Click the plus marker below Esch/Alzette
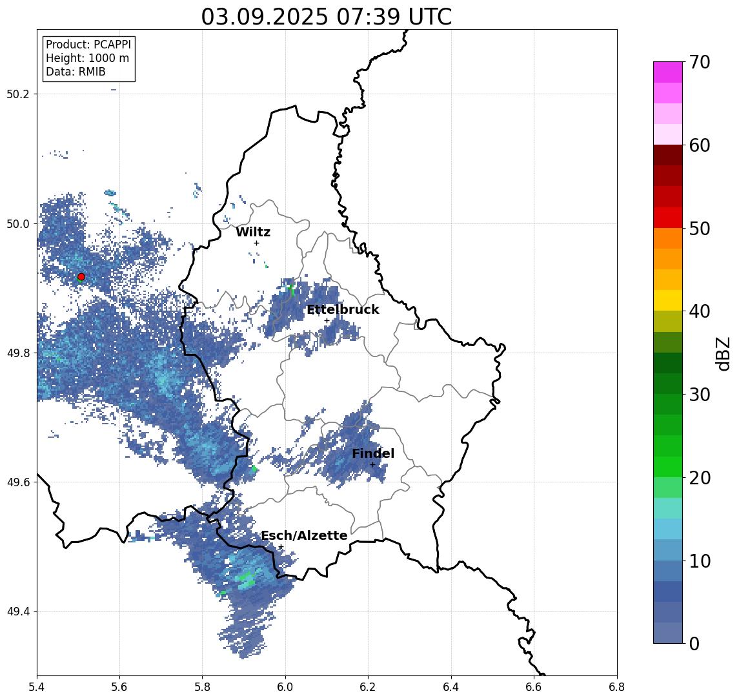Screen dimensions: 739x700 tap(281, 547)
